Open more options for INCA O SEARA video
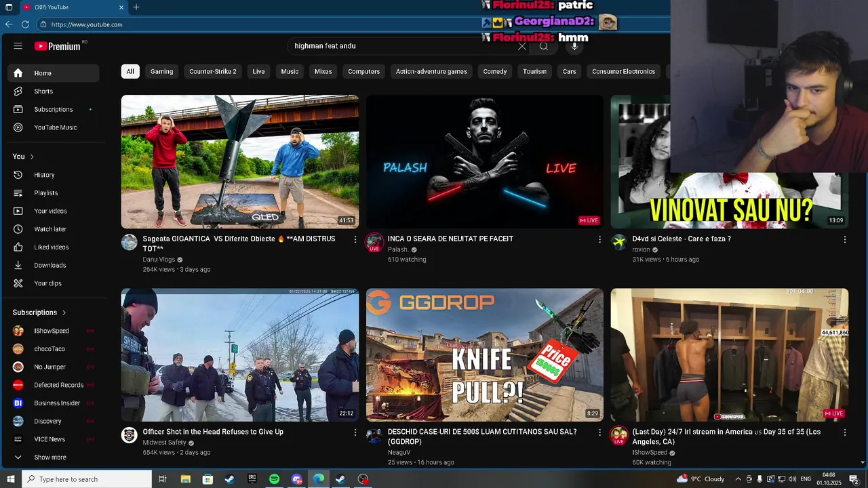The width and height of the screenshot is (868, 488). coord(599,239)
